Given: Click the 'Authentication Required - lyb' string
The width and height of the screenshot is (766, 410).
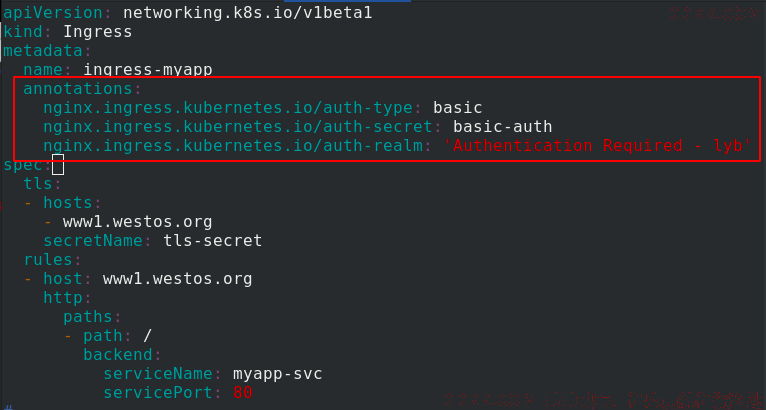Looking at the screenshot, I should pyautogui.click(x=597, y=146).
